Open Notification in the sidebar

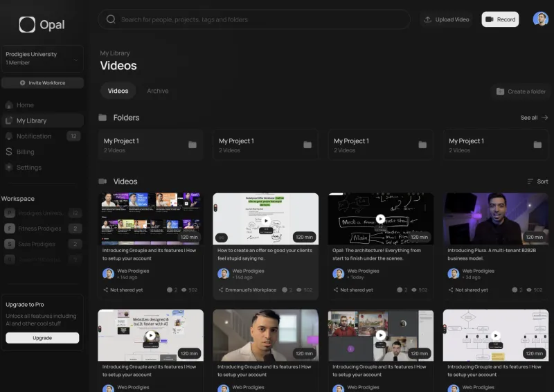pyautogui.click(x=42, y=136)
